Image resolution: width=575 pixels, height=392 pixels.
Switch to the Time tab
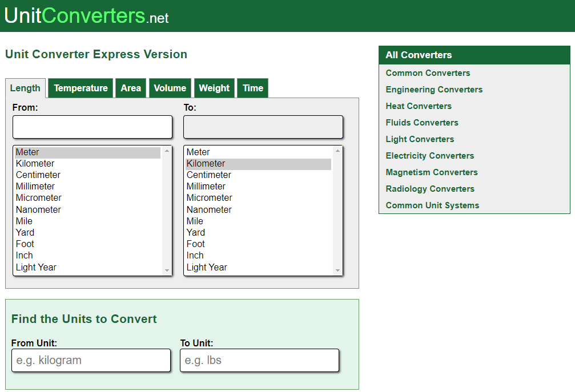253,88
